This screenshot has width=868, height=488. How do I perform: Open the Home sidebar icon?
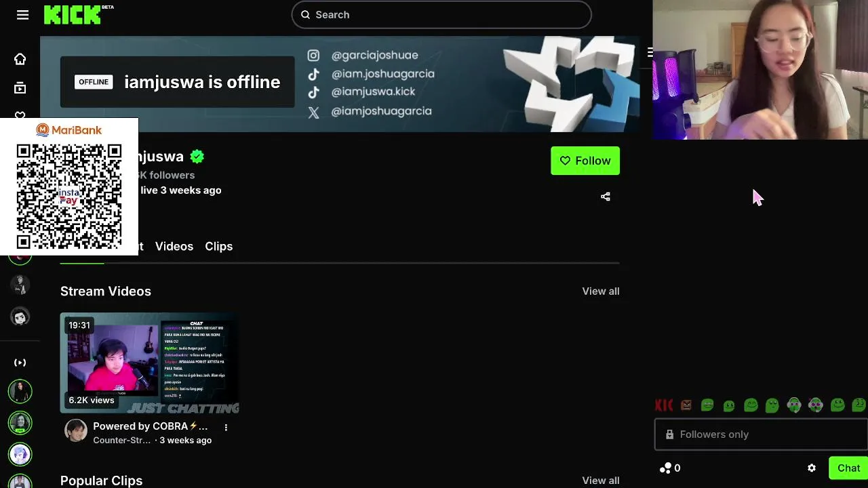(20, 59)
